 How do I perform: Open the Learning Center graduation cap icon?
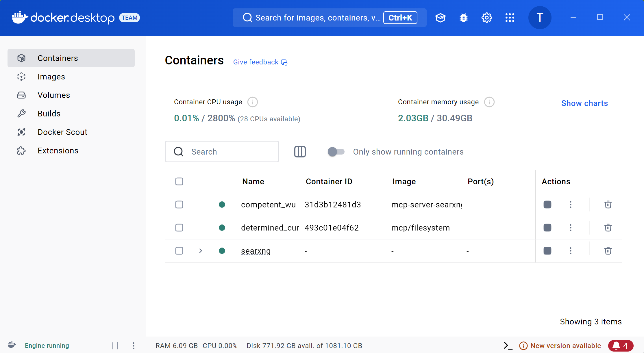coord(440,18)
